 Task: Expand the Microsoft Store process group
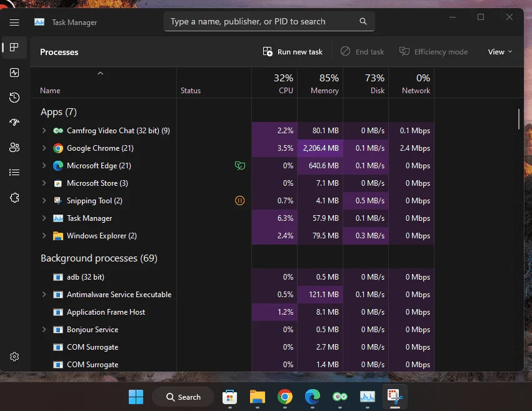coord(44,183)
